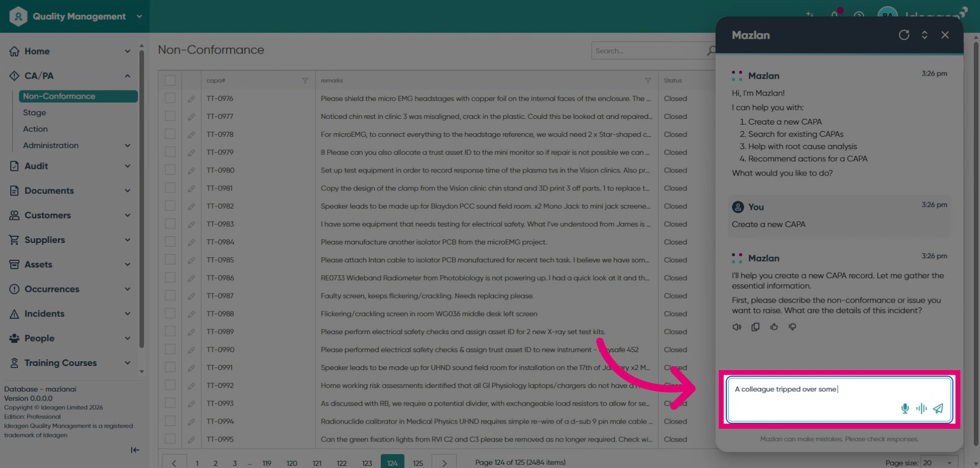This screenshot has height=468, width=980.
Task: Click the sidebar vertical scrollbar
Action: pyautogui.click(x=141, y=199)
